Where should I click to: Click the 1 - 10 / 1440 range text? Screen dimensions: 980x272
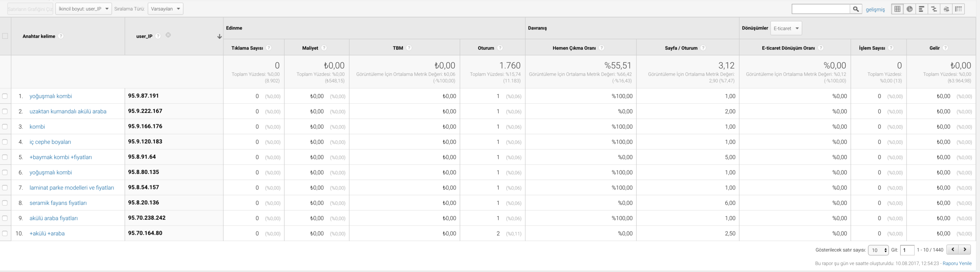[x=930, y=250]
